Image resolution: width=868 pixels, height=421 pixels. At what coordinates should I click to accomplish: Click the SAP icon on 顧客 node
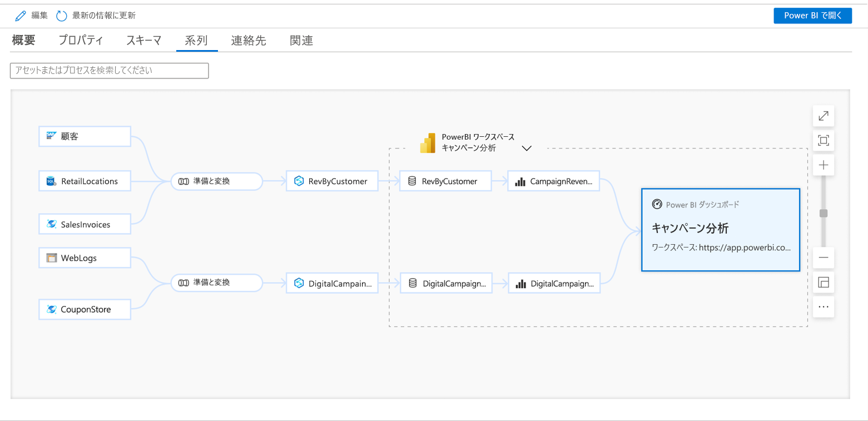pyautogui.click(x=52, y=136)
